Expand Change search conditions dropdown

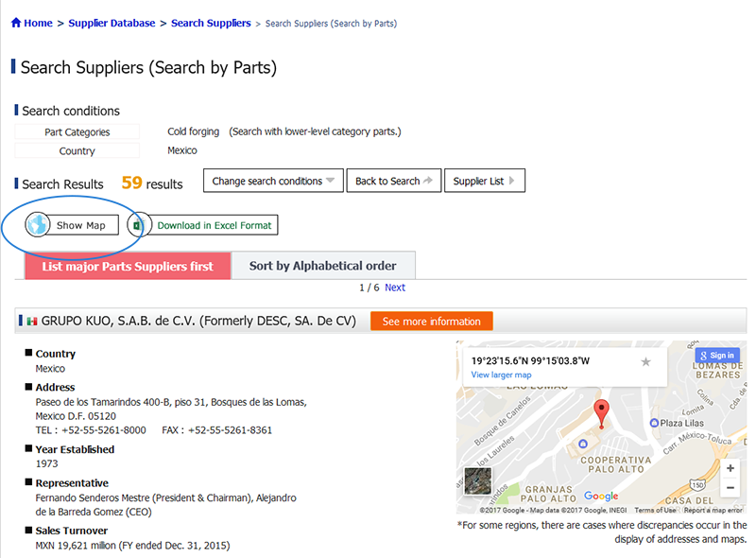pos(273,181)
